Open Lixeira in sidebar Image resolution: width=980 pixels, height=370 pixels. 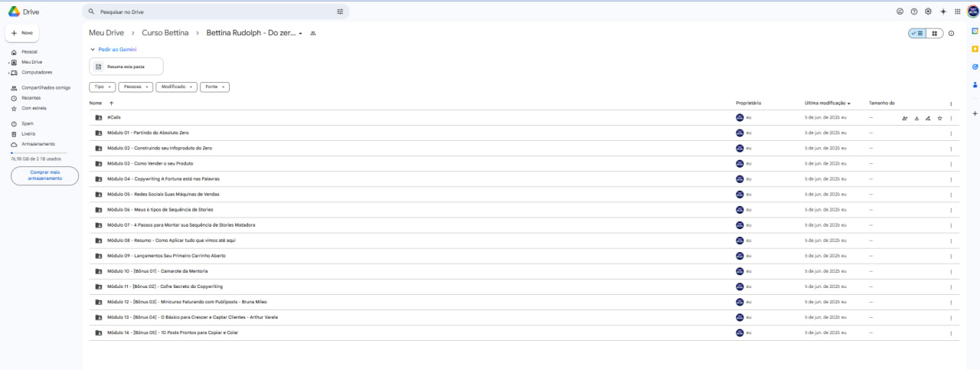tap(28, 134)
